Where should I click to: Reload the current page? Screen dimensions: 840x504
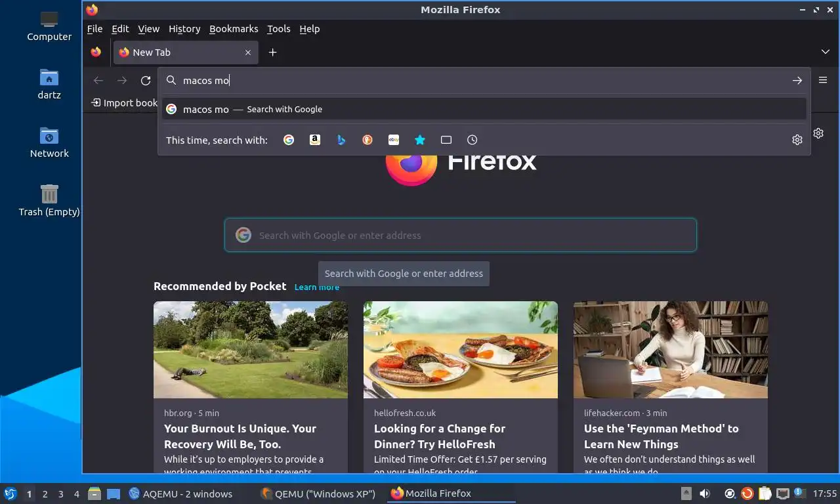[146, 80]
